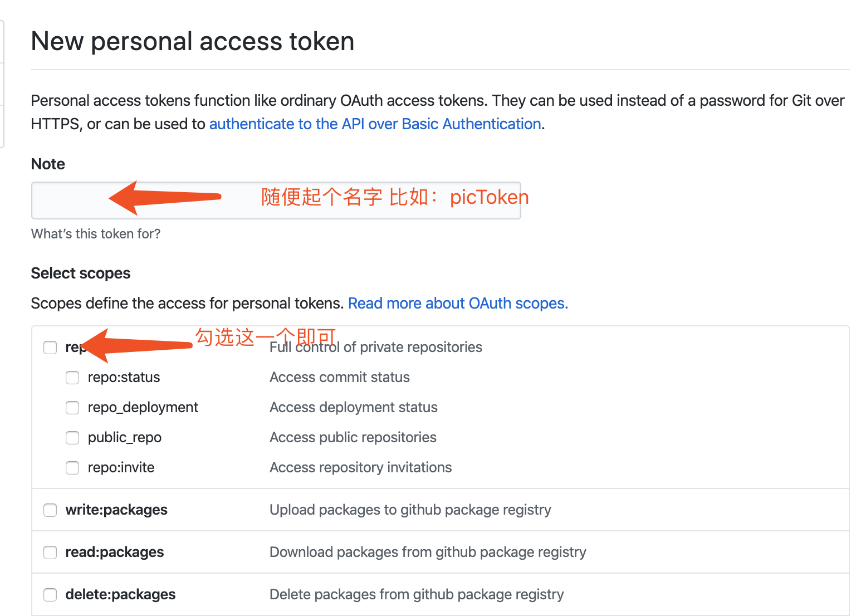
Task: Enable the repo:status checkbox
Action: point(72,378)
